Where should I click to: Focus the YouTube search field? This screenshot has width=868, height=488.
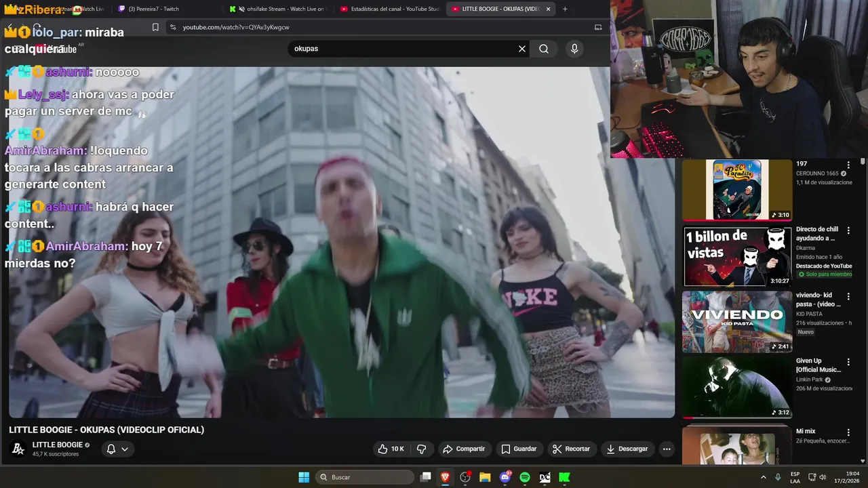coord(403,49)
